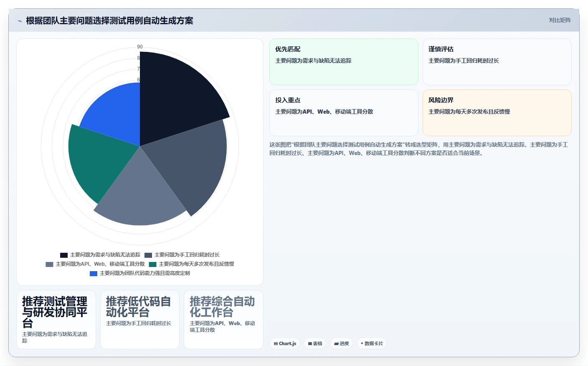Select the 推荐综合自动化工作台 card

coord(223,320)
